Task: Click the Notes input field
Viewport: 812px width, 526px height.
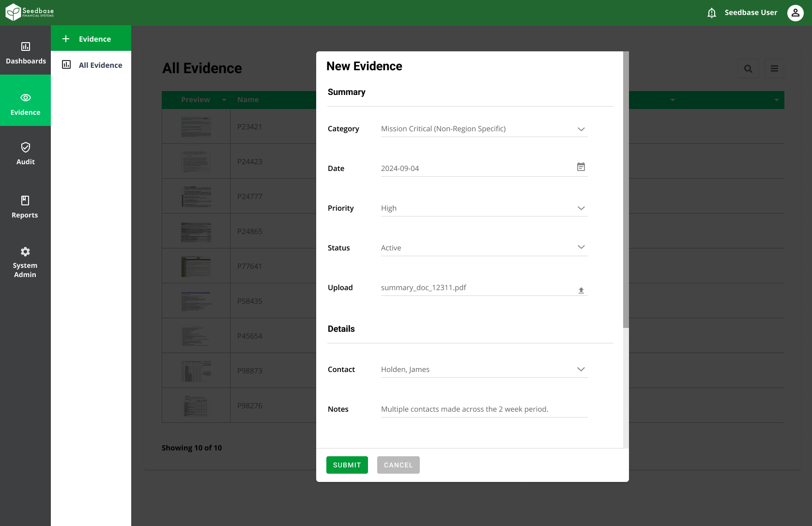Action: pyautogui.click(x=483, y=409)
